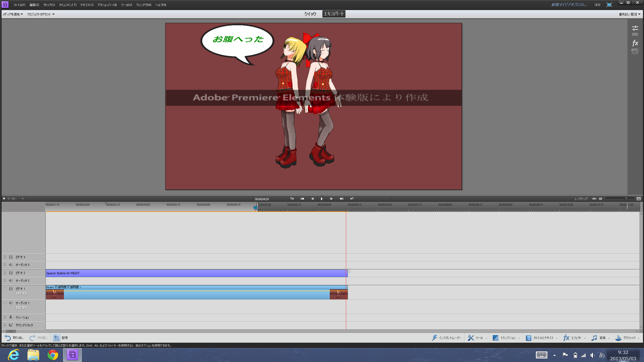Open the ツール tools wrench icon
644x362 pixels.
point(471,338)
